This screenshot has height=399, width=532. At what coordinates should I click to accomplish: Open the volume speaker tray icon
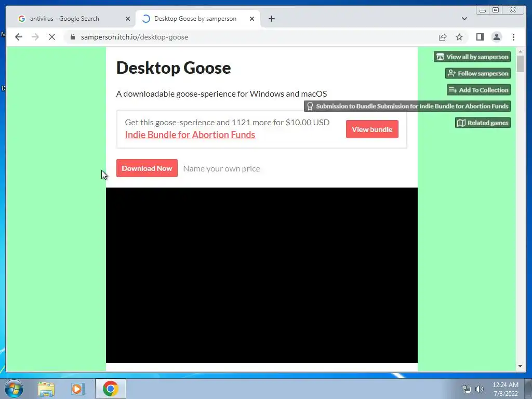click(480, 389)
